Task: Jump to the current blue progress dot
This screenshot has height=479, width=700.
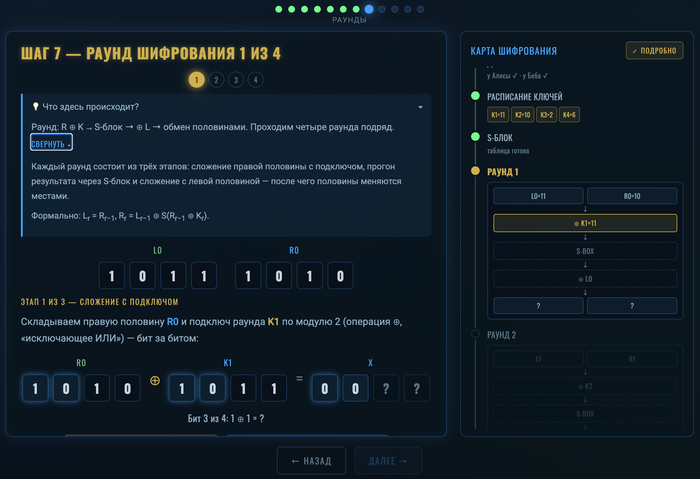Action: [369, 9]
